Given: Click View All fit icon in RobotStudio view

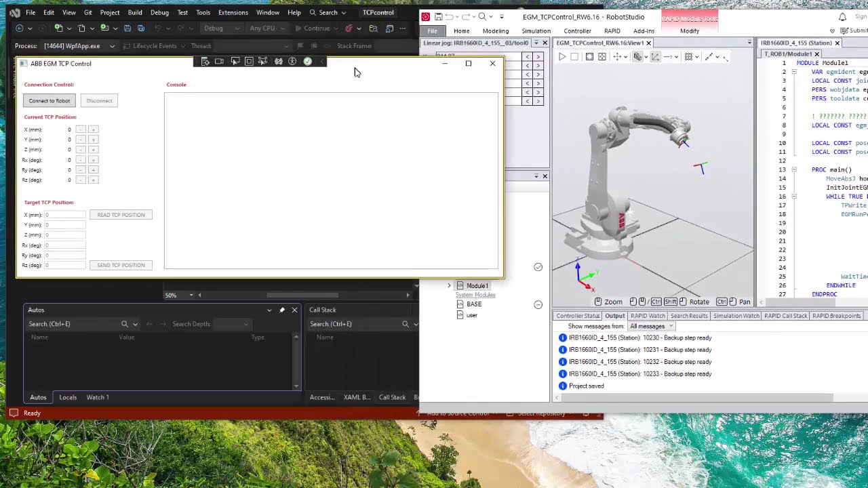Looking at the screenshot, I should pos(589,57).
